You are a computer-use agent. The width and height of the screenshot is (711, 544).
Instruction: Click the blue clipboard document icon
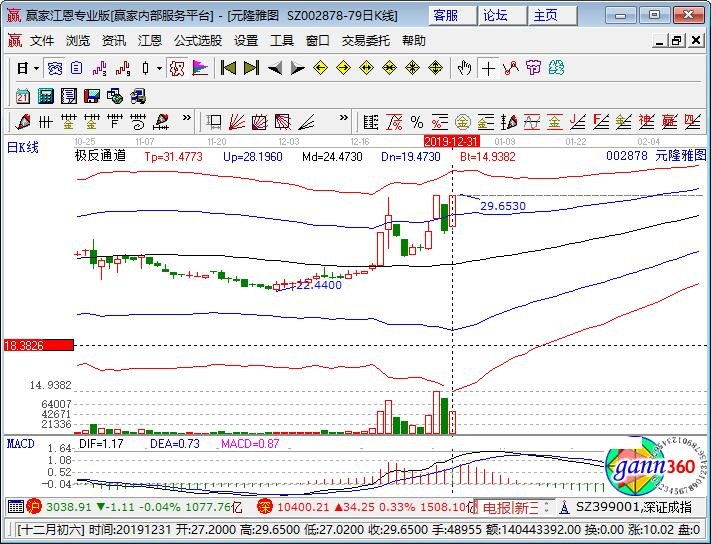pos(77,68)
